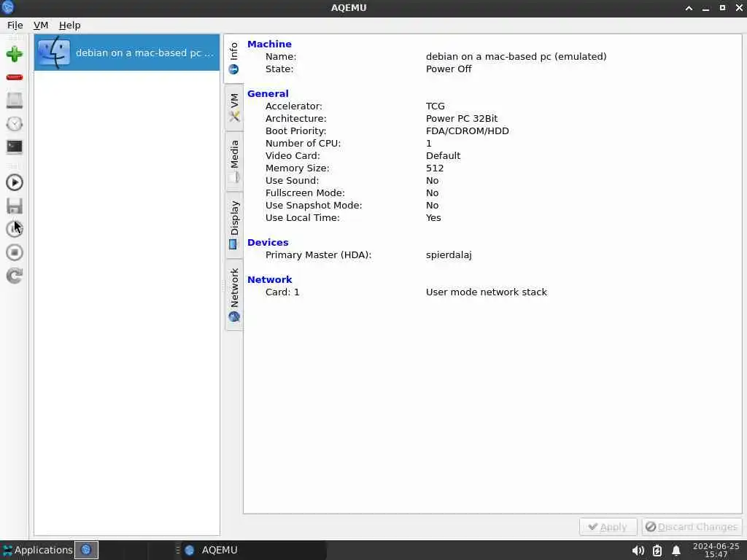Screen dimensions: 747x560
Task: Delete VM using the red minus icon
Action: point(15,77)
